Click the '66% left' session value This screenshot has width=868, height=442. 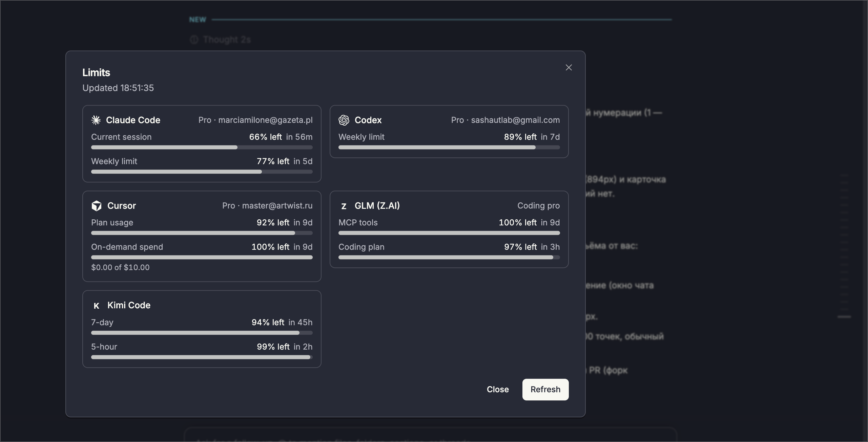point(266,137)
